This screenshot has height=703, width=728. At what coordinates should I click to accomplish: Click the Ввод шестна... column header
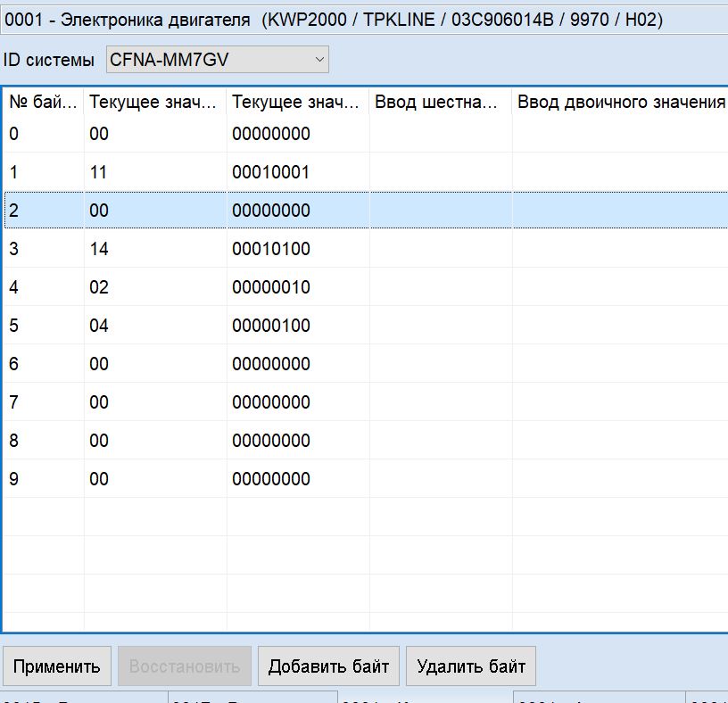pos(440,102)
